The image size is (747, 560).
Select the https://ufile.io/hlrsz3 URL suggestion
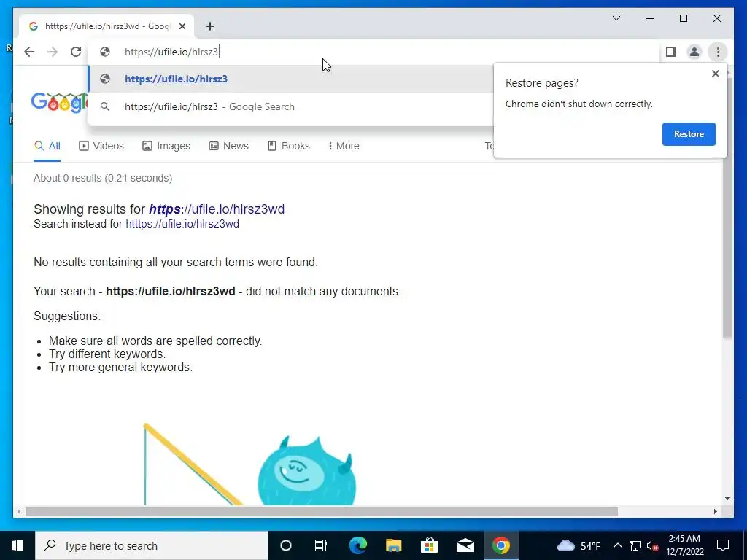point(290,79)
